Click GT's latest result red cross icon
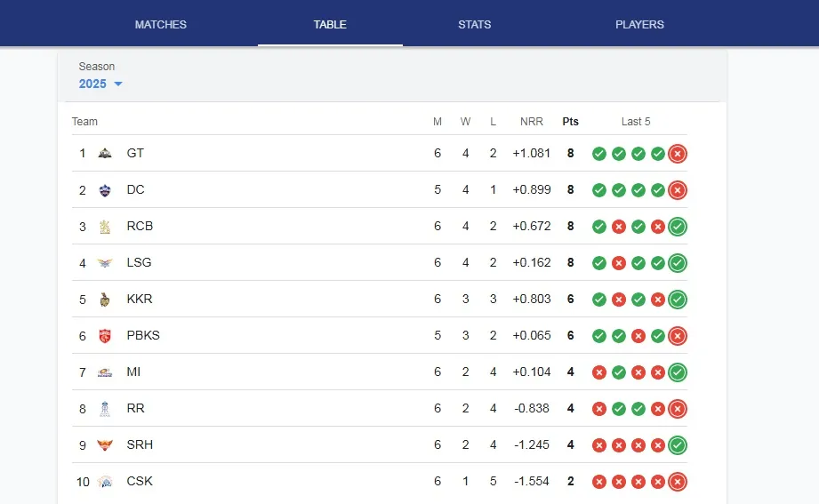Screen dimensions: 819x504 click(678, 154)
